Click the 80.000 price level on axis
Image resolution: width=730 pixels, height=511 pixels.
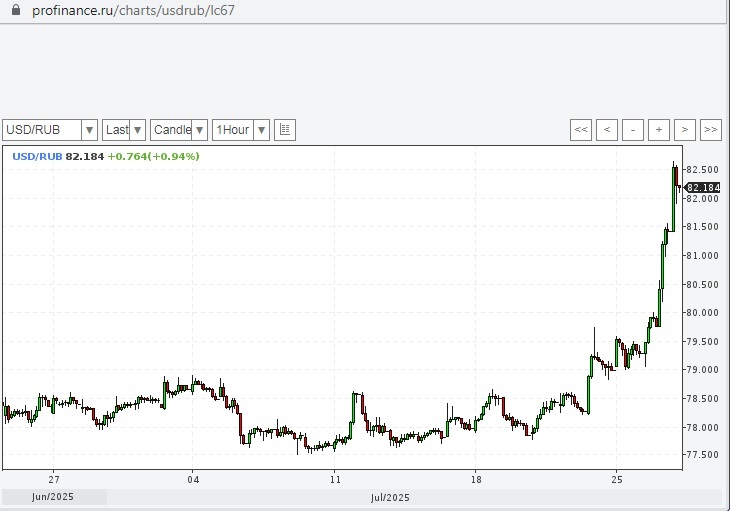704,313
